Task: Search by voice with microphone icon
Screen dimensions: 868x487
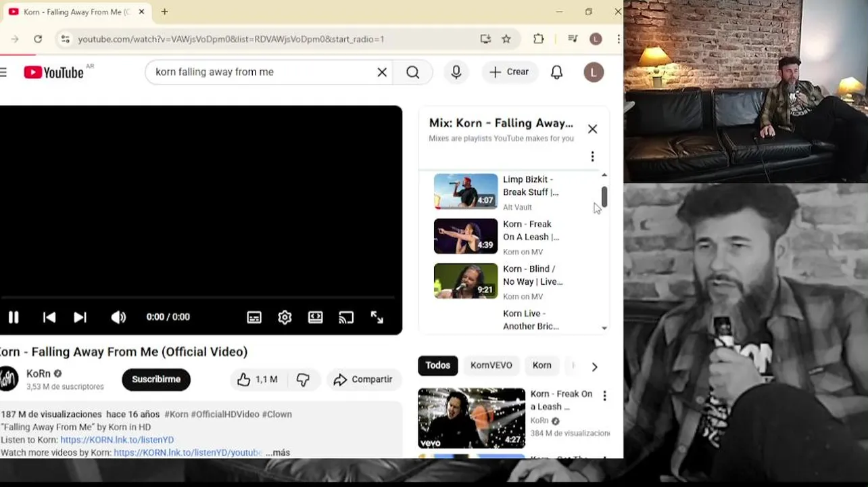Action: pyautogui.click(x=456, y=72)
